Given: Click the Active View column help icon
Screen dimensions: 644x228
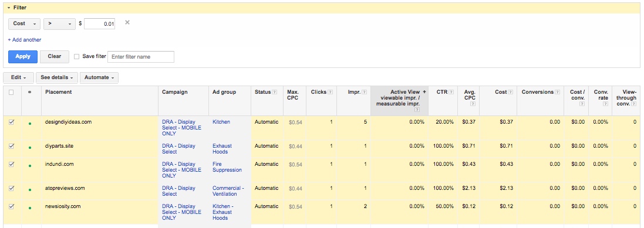Looking at the screenshot, I should (417, 110).
